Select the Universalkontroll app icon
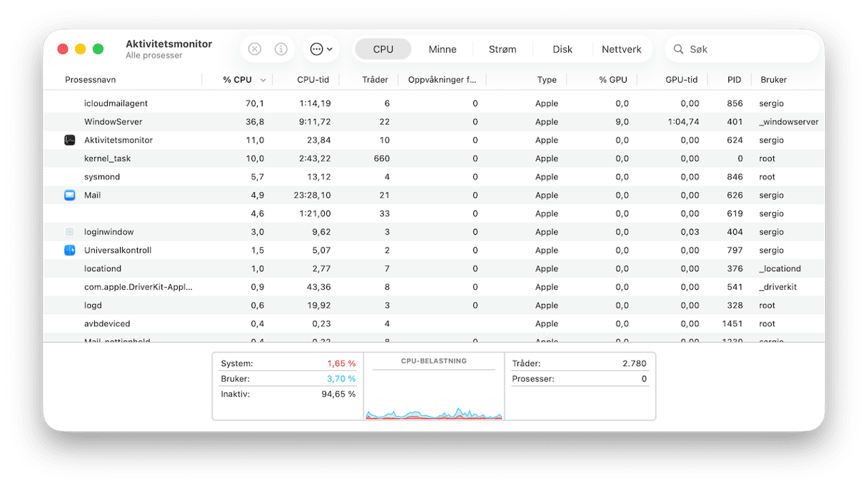Viewport: 868px width, 488px height. pyautogui.click(x=69, y=250)
